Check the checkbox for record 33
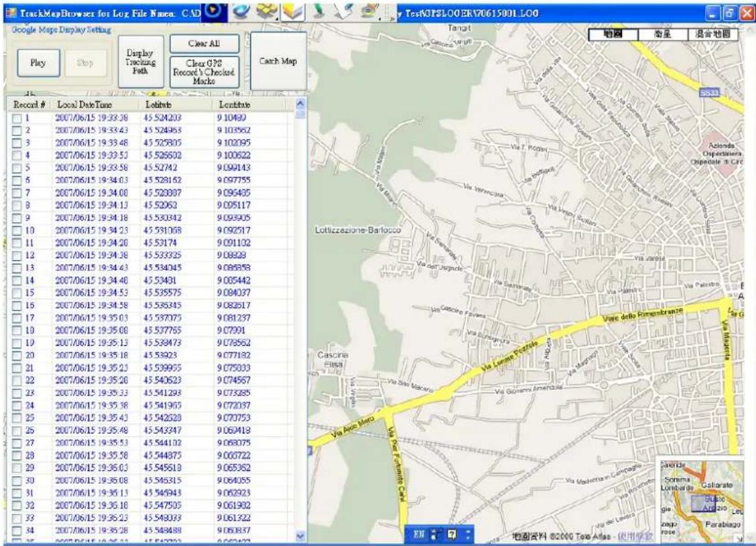Viewport: 756px width, 546px height. 17,518
